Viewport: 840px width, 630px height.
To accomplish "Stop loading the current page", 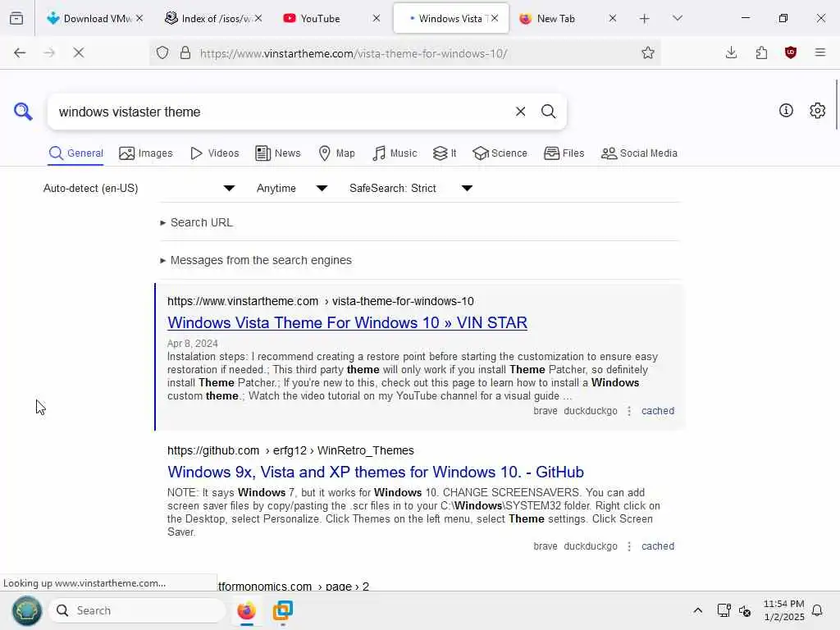I will [x=78, y=52].
